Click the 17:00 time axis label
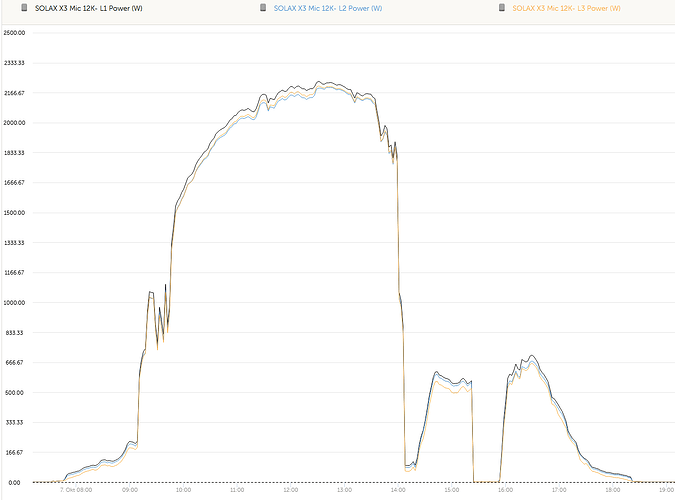 tap(559, 490)
